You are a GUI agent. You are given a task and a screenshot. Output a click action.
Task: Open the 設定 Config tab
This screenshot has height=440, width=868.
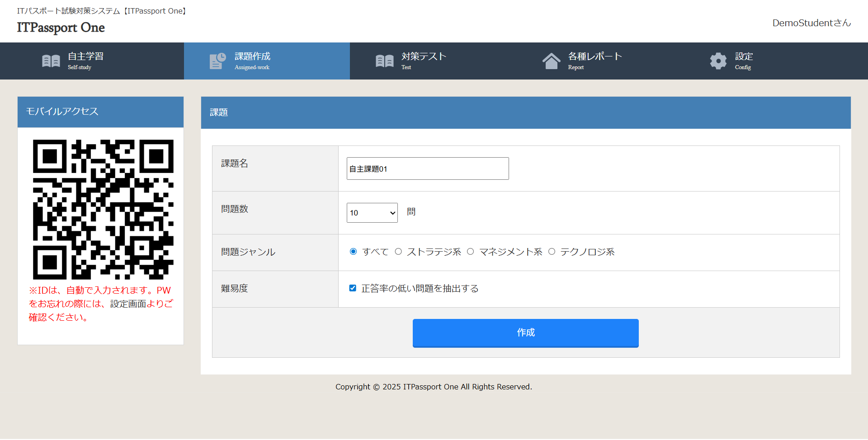tap(744, 61)
